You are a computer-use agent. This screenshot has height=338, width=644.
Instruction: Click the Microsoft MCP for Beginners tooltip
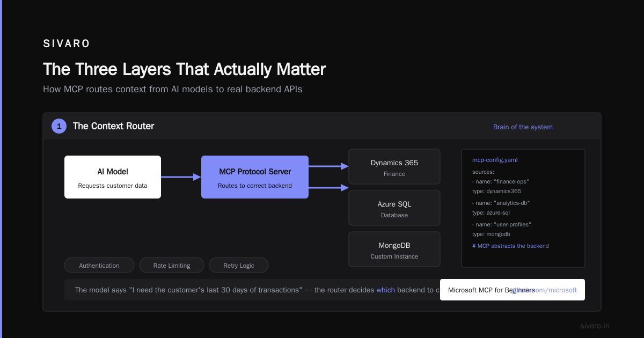pyautogui.click(x=513, y=290)
